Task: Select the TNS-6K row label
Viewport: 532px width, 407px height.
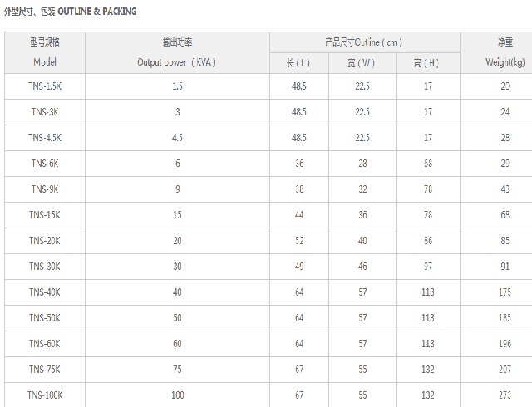Action: (45, 164)
